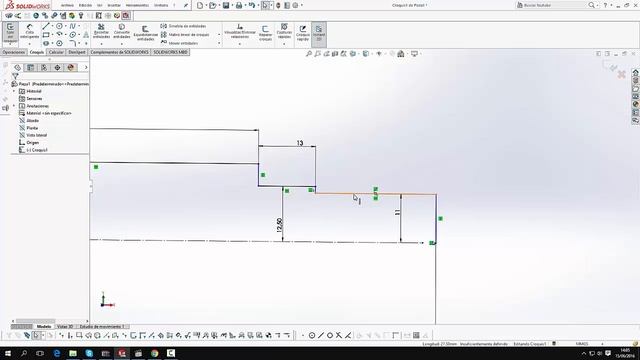
Task: Click the Convertir entidades tool
Action: [x=122, y=31]
